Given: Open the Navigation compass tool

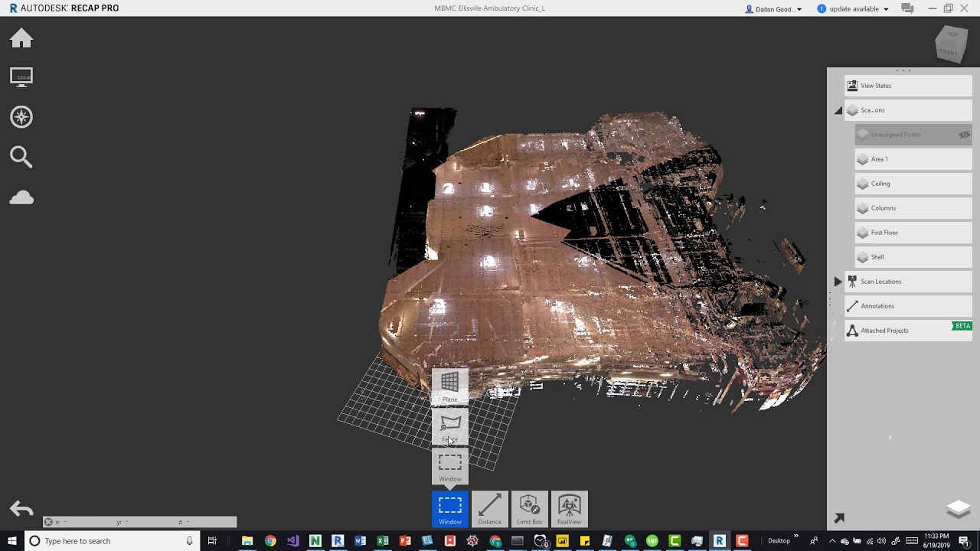Looking at the screenshot, I should click(21, 117).
